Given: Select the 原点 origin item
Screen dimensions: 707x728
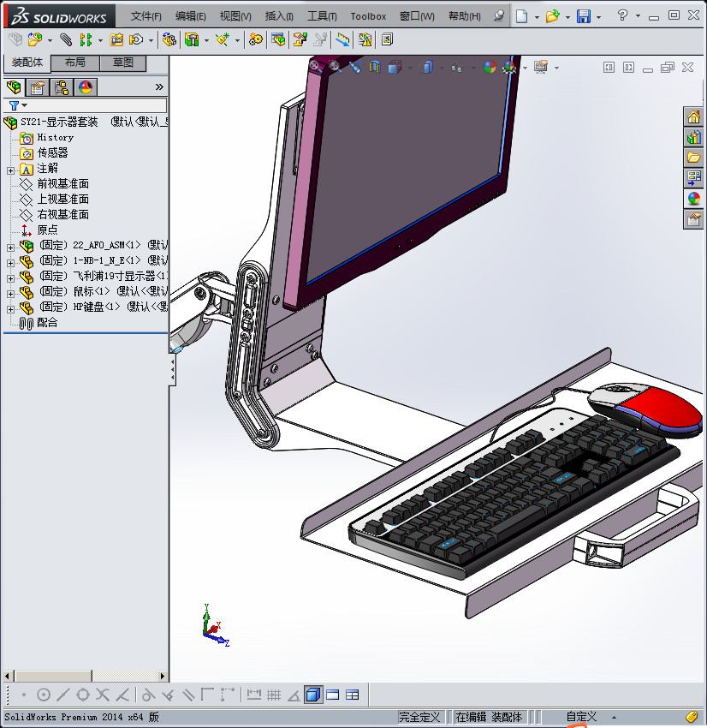Looking at the screenshot, I should [47, 230].
